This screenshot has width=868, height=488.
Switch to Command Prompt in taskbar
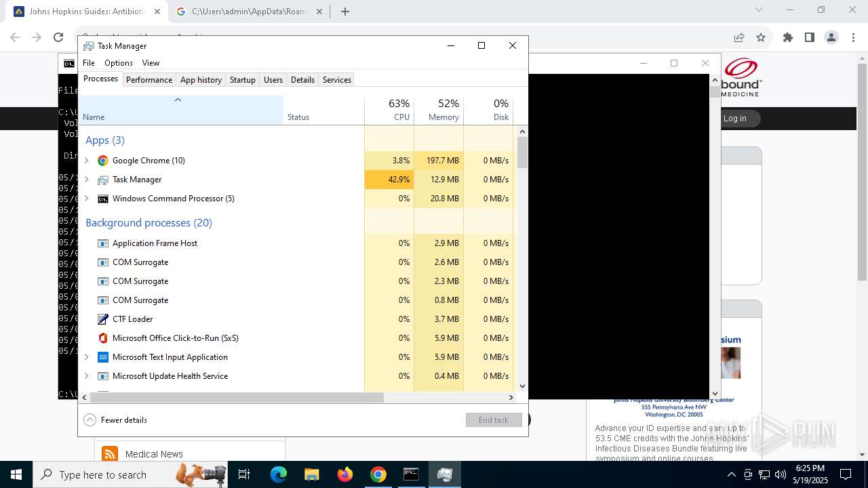point(411,474)
